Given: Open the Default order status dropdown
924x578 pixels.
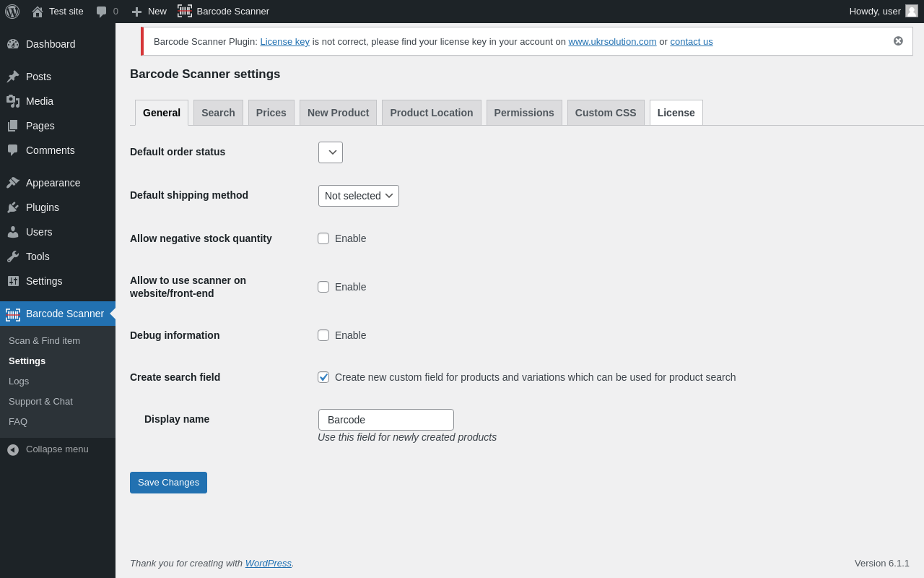Looking at the screenshot, I should point(331,152).
